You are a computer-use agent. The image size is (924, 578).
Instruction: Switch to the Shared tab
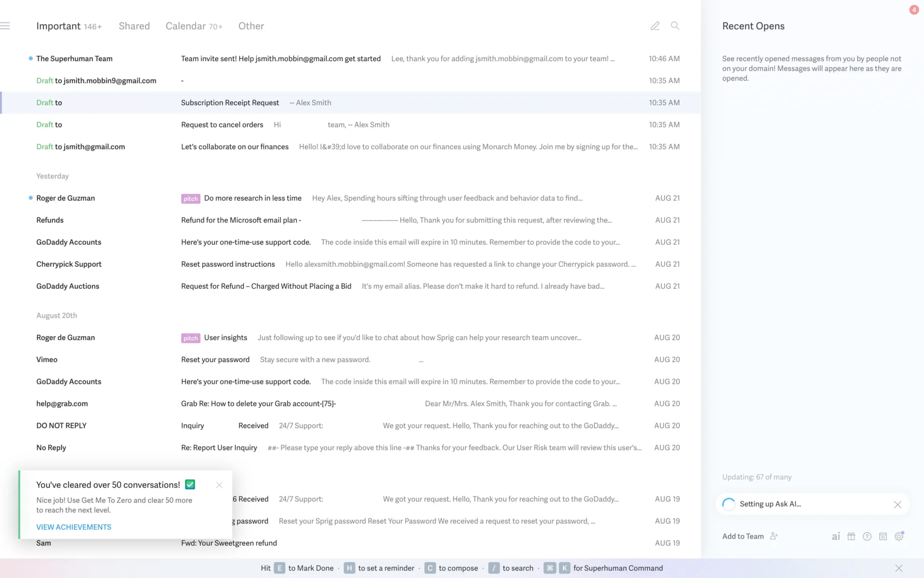coord(134,26)
